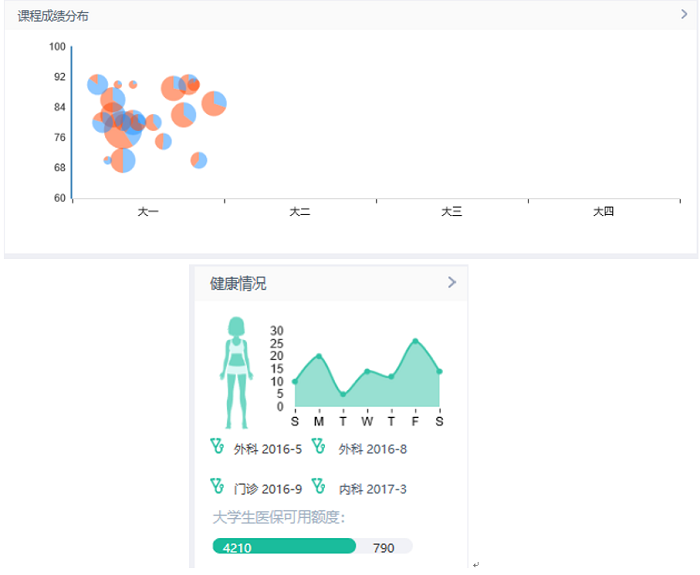
Task: Click the 健康情况 panel title
Action: pos(238,284)
